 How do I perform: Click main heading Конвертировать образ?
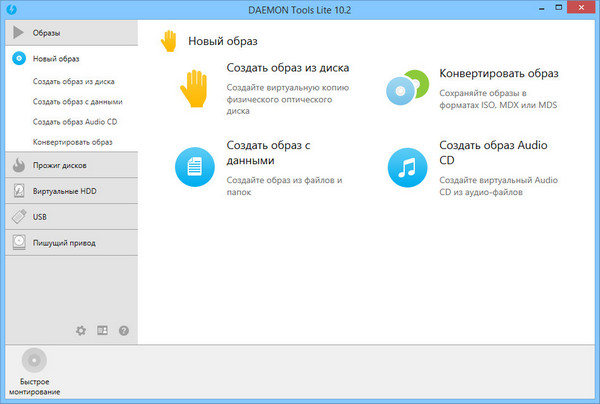(499, 73)
